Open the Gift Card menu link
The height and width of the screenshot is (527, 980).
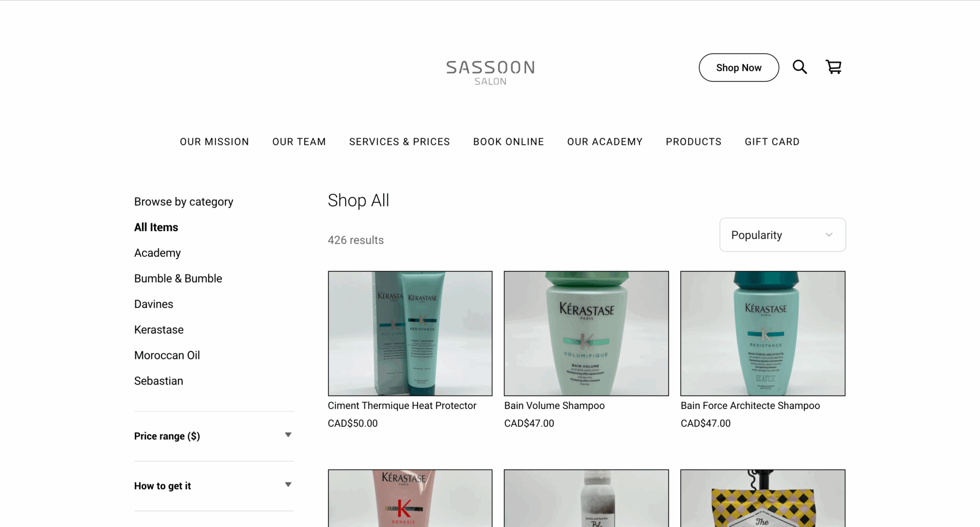point(772,142)
